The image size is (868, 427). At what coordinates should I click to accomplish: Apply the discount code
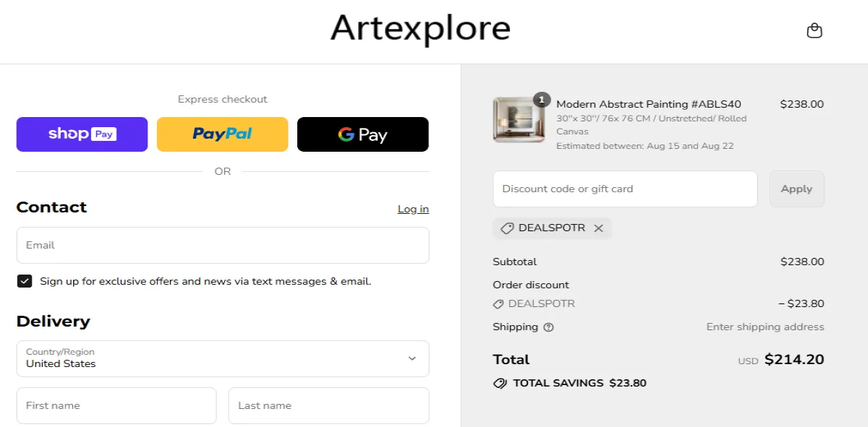796,189
